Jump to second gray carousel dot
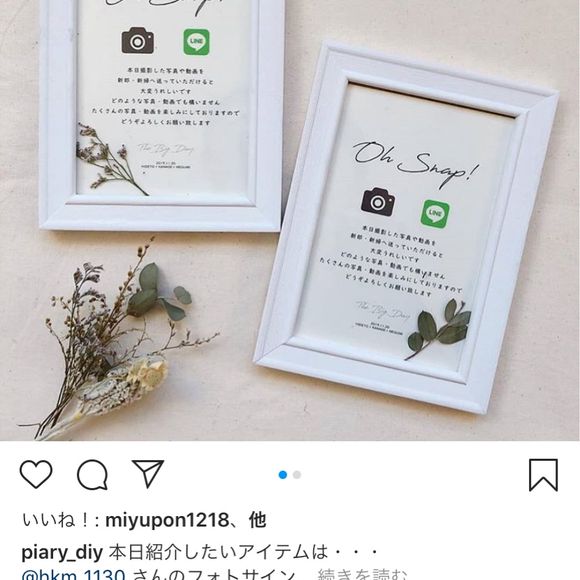Image resolution: width=580 pixels, height=580 pixels. coord(297,475)
